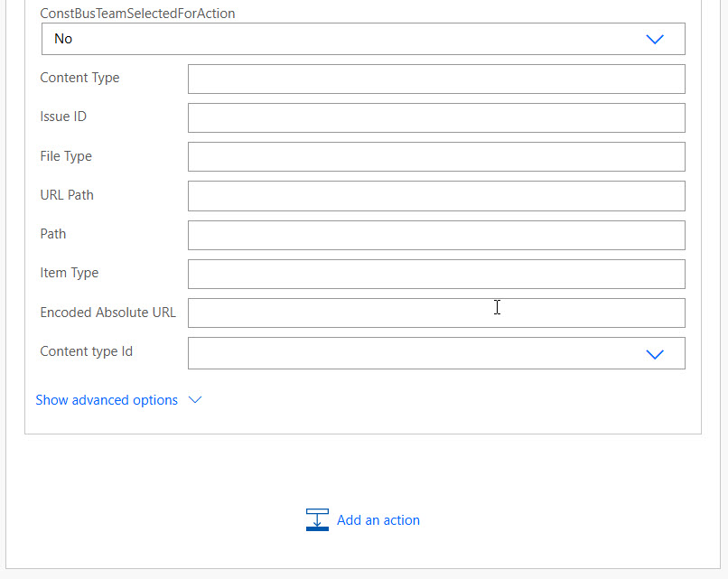The image size is (728, 579).
Task: Click inside Content Type input field
Action: (436, 79)
